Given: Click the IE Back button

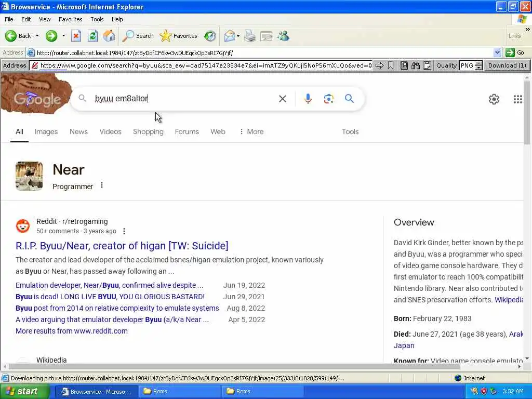Looking at the screenshot, I should pos(18,36).
